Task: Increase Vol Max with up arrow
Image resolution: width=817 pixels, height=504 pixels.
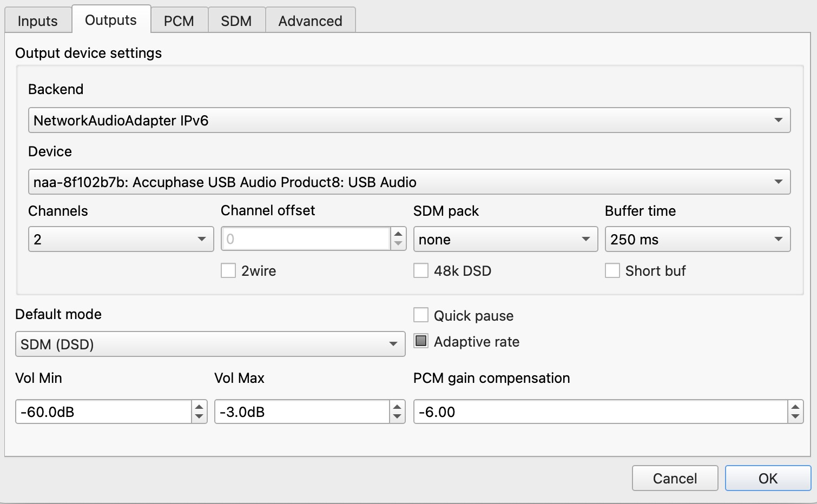Action: [x=397, y=407]
